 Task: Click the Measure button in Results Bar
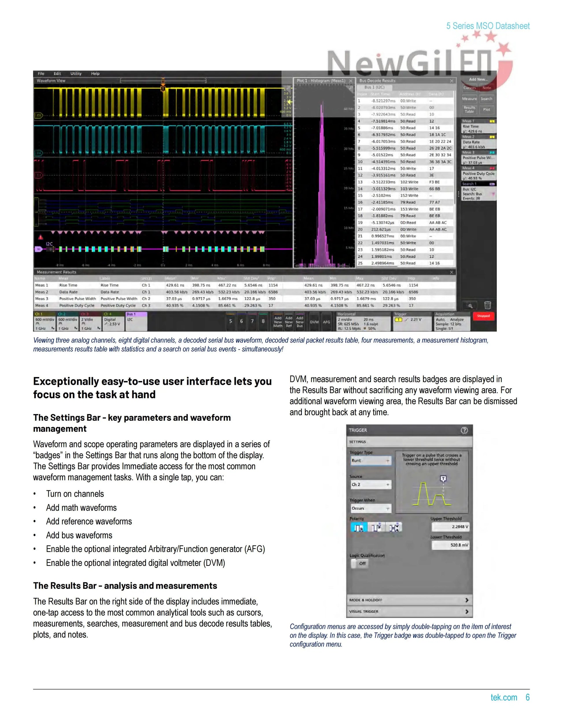[469, 99]
